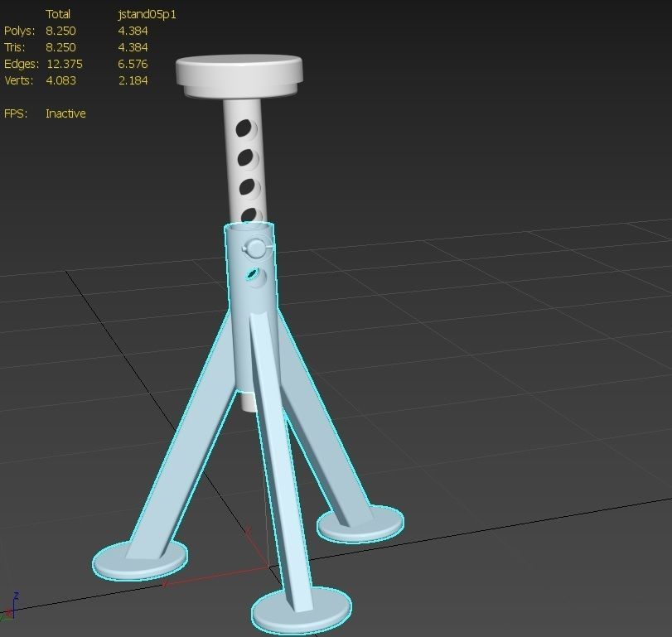Screen dimensions: 672x637
Task: Click the left round foot pad
Action: coord(140,561)
